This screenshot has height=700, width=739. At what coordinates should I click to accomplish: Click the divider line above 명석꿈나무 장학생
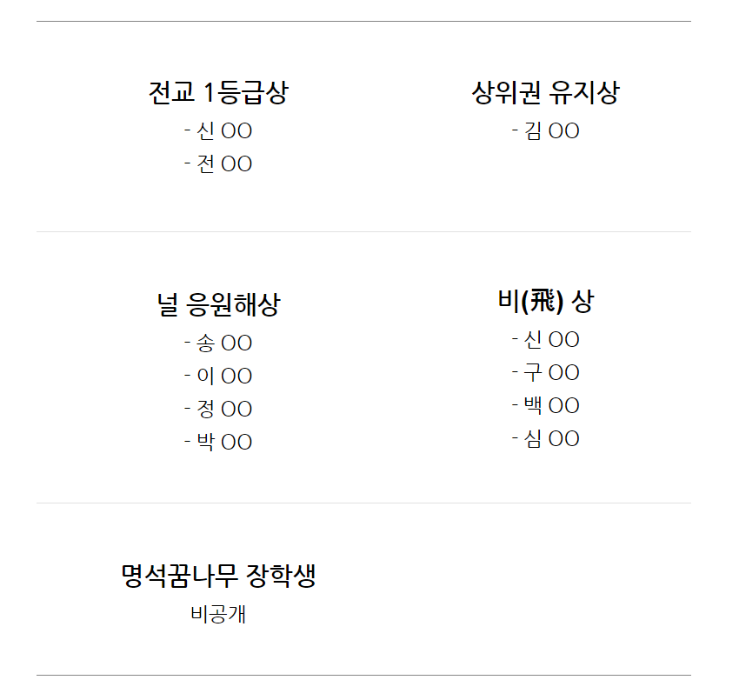point(363,503)
